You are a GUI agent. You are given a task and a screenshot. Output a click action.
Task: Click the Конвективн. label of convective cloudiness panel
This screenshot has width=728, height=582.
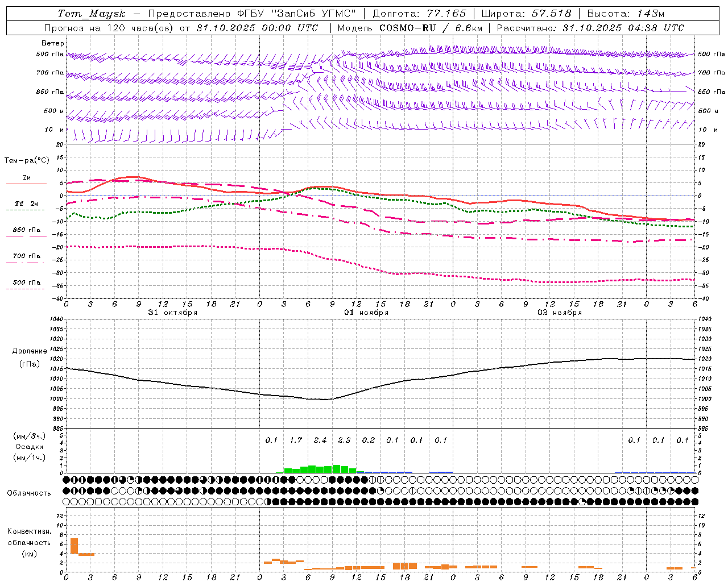(x=29, y=531)
